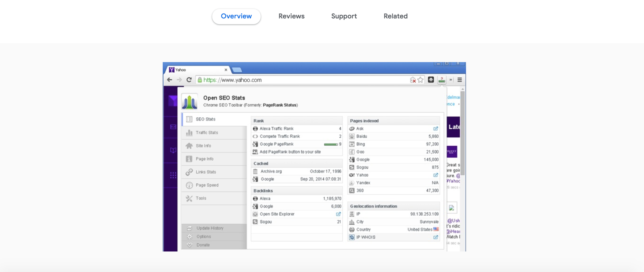Screen dimensions: 644x272
Task: Click the small purple Yahoo thumbnail at right
Action: (x=452, y=152)
